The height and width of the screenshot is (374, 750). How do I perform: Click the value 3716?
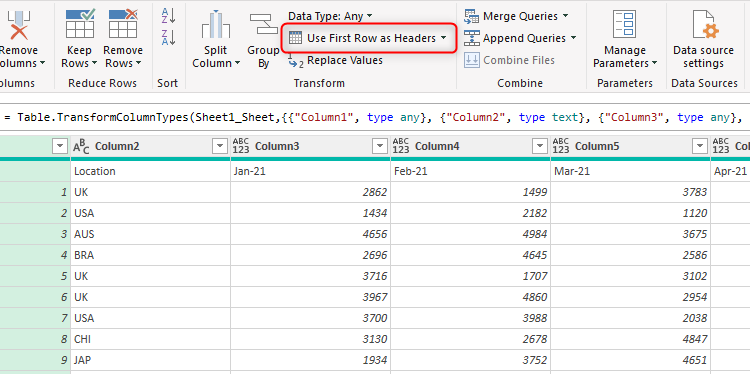(374, 276)
